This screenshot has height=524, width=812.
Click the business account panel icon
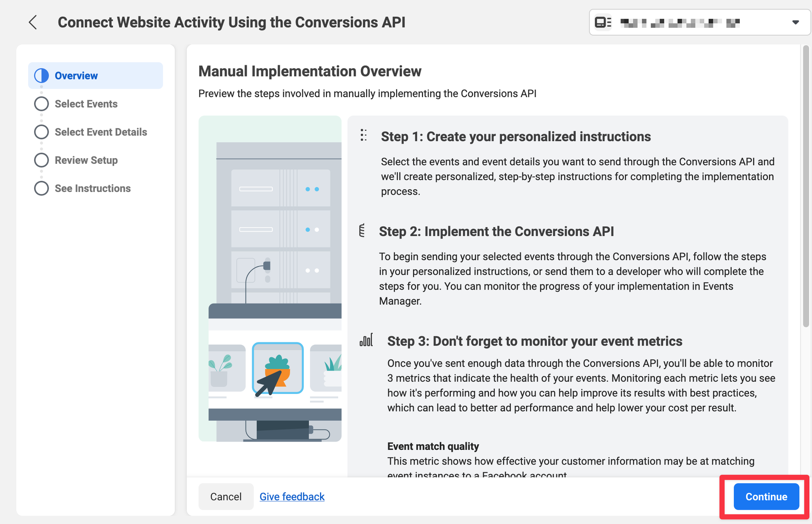point(603,22)
